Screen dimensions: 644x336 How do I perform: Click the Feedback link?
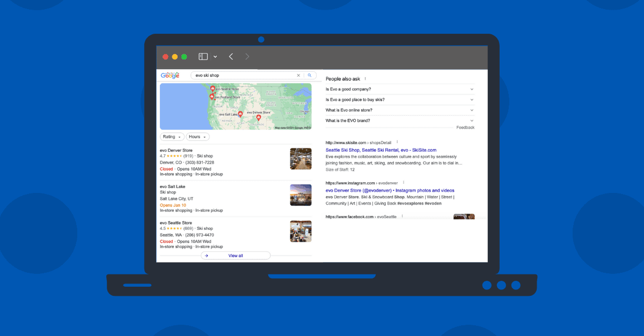click(465, 128)
